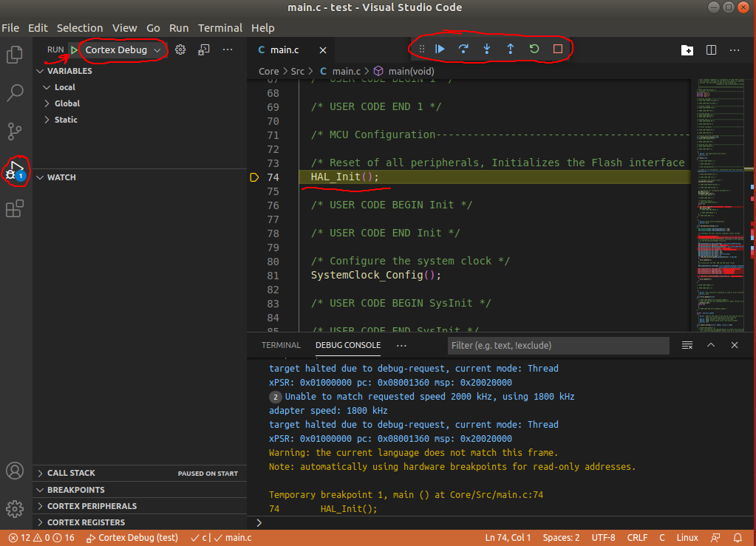Expand the CALL STACK section

140,474
